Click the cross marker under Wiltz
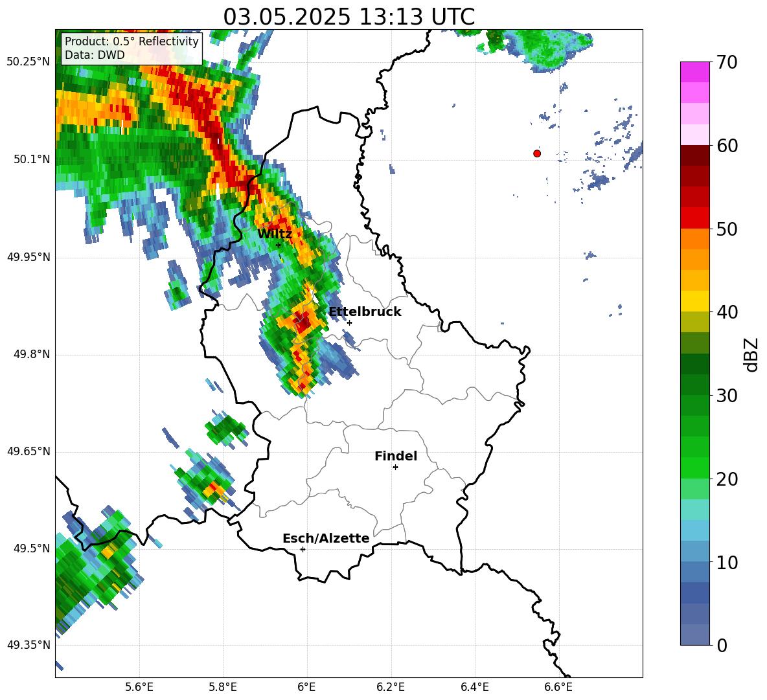 [x=278, y=245]
